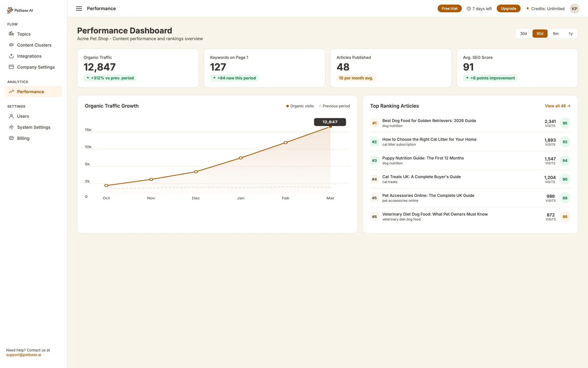588x368 pixels.
Task: Click the Company Settings icon
Action: point(11,67)
